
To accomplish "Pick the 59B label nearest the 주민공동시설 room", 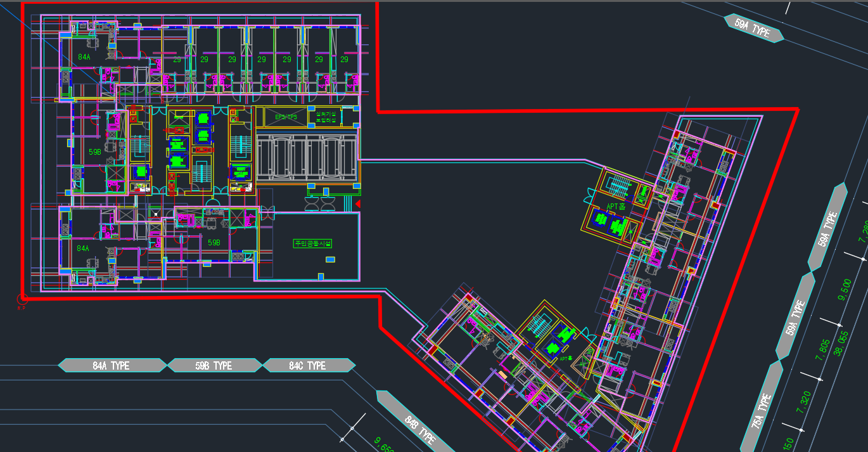I will 214,242.
